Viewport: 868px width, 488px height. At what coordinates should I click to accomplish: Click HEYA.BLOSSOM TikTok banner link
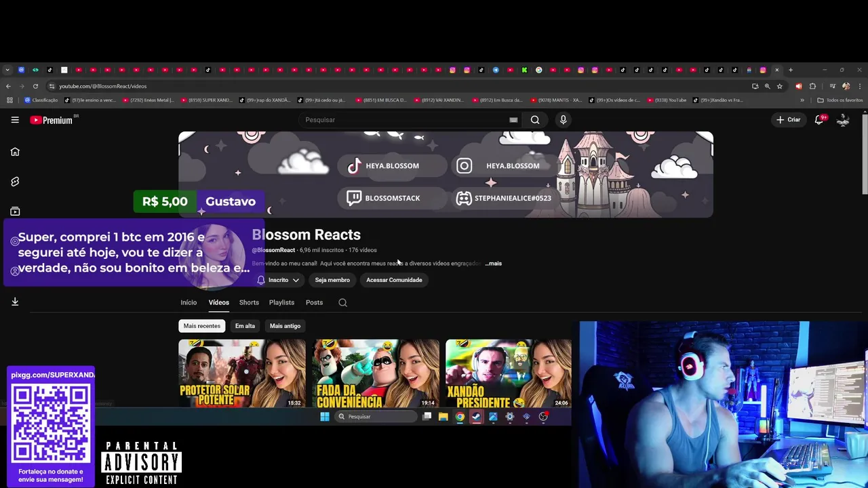(392, 166)
